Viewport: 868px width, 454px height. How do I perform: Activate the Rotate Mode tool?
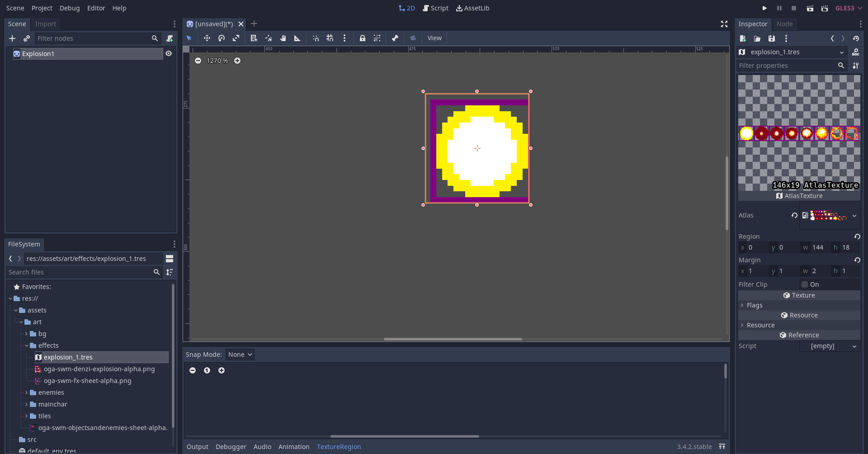[222, 38]
